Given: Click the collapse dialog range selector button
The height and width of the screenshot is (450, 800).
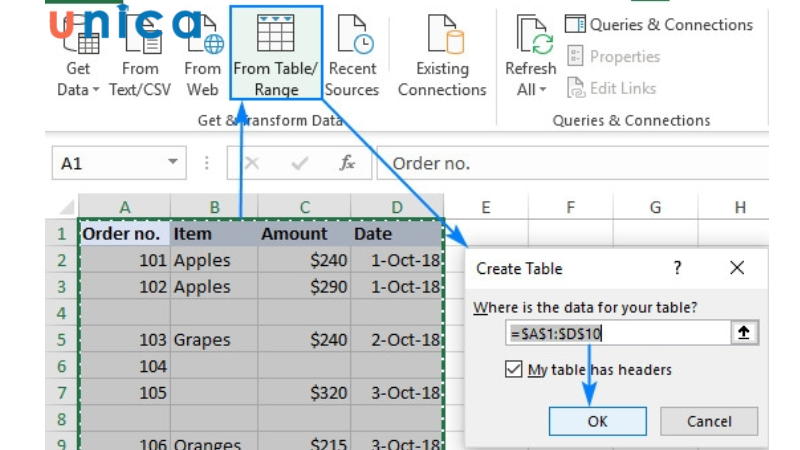Looking at the screenshot, I should click(x=743, y=334).
